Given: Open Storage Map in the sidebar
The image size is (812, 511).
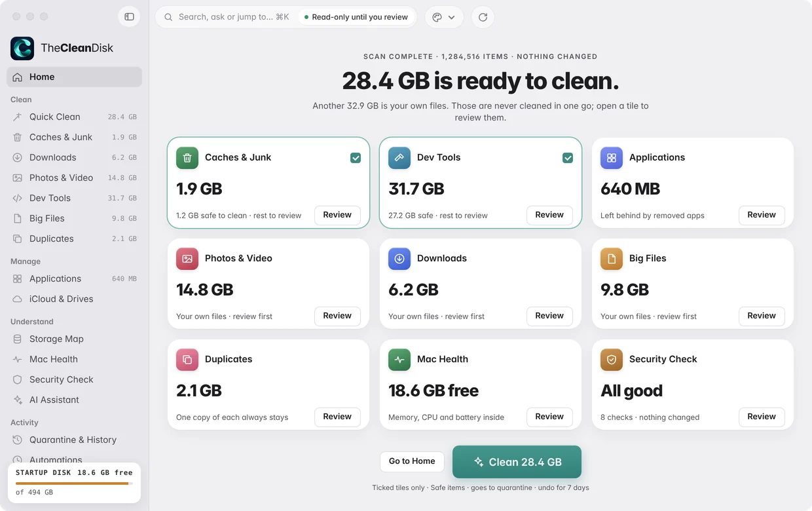Looking at the screenshot, I should click(74, 339).
